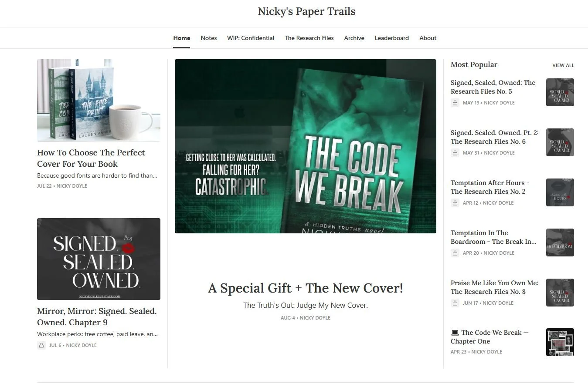Click Nicky's Paper Trails site title

(x=306, y=11)
